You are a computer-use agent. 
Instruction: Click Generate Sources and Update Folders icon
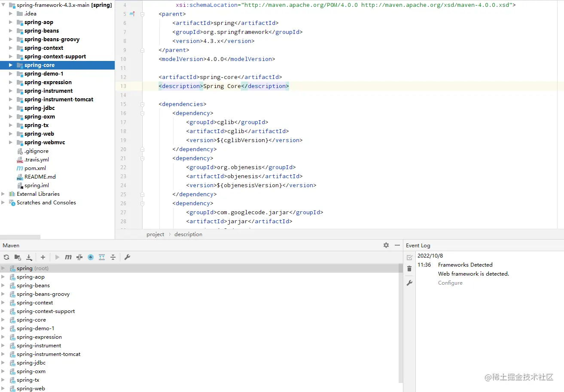pos(18,257)
